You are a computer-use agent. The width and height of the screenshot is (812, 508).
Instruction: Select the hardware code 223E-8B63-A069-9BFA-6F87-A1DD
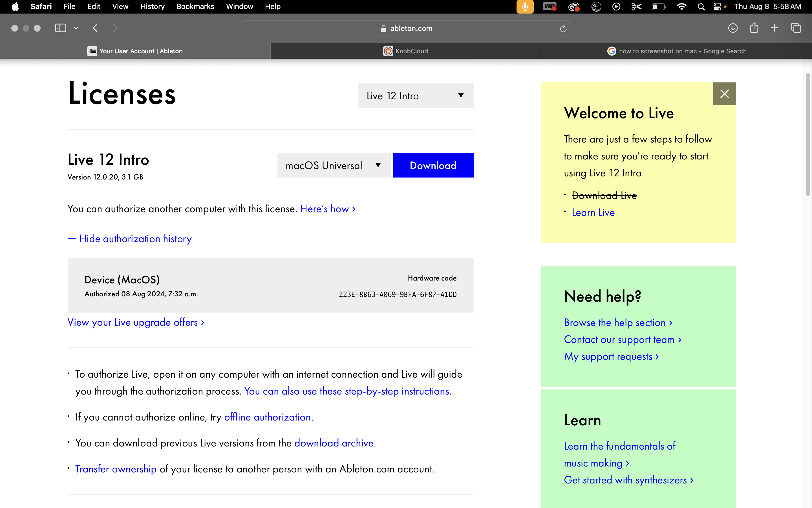[x=398, y=294]
